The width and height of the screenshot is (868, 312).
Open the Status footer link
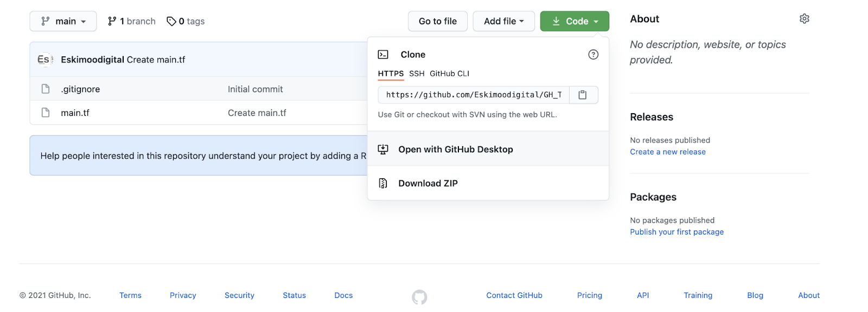point(294,295)
